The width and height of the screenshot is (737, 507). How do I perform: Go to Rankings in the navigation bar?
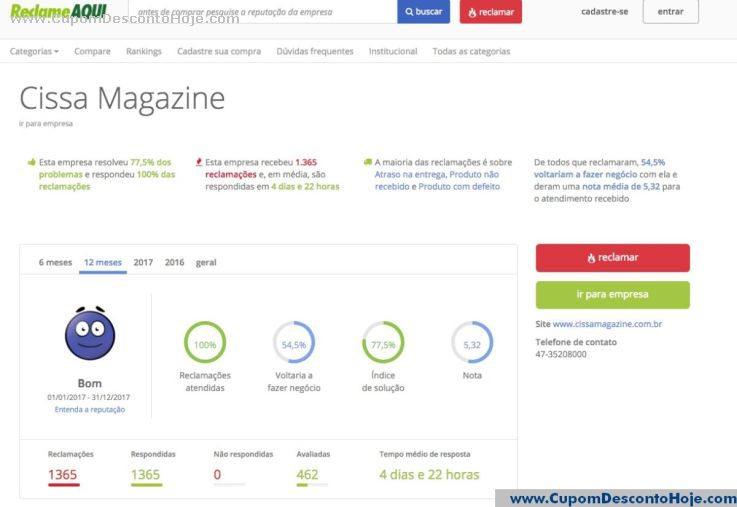(x=144, y=51)
